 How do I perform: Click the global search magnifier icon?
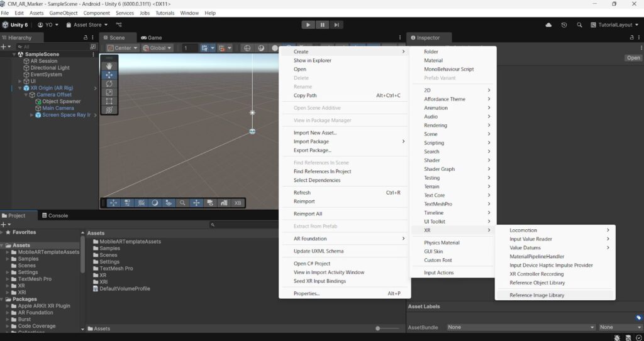[579, 25]
